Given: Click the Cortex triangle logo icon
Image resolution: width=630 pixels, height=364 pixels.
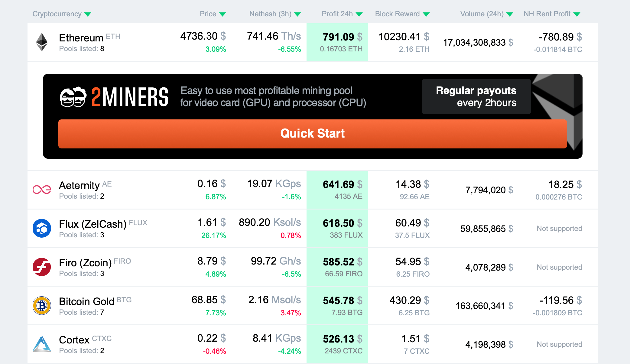Looking at the screenshot, I should [42, 344].
